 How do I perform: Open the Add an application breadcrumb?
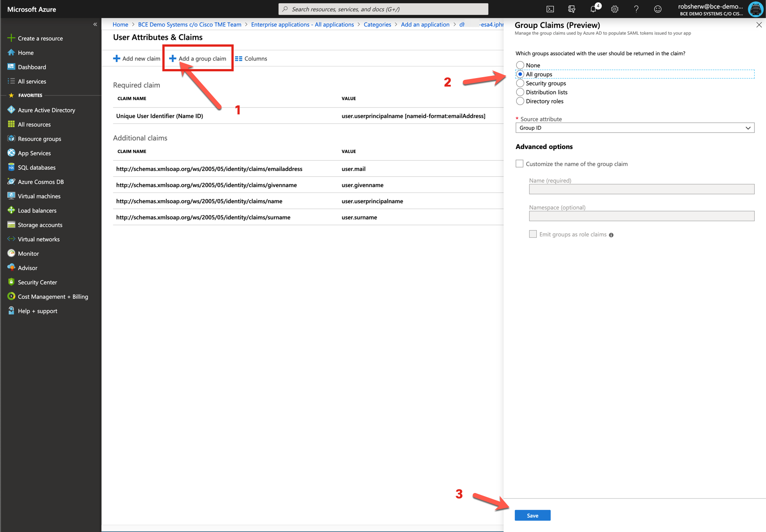(425, 25)
